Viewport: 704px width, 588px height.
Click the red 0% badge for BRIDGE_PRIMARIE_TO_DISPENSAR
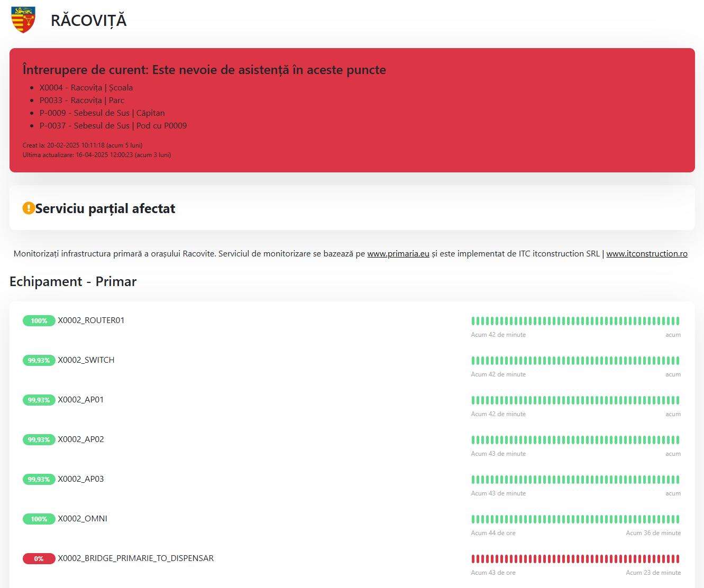coord(39,559)
